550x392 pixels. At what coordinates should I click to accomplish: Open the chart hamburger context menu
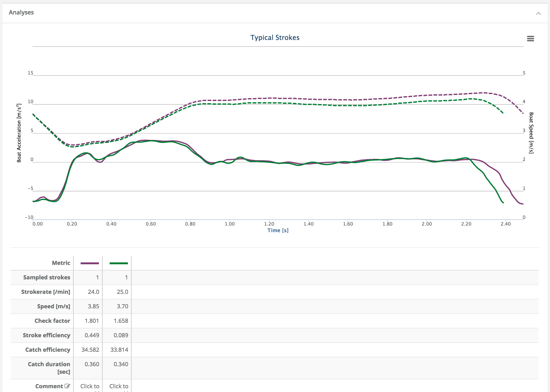(x=530, y=38)
